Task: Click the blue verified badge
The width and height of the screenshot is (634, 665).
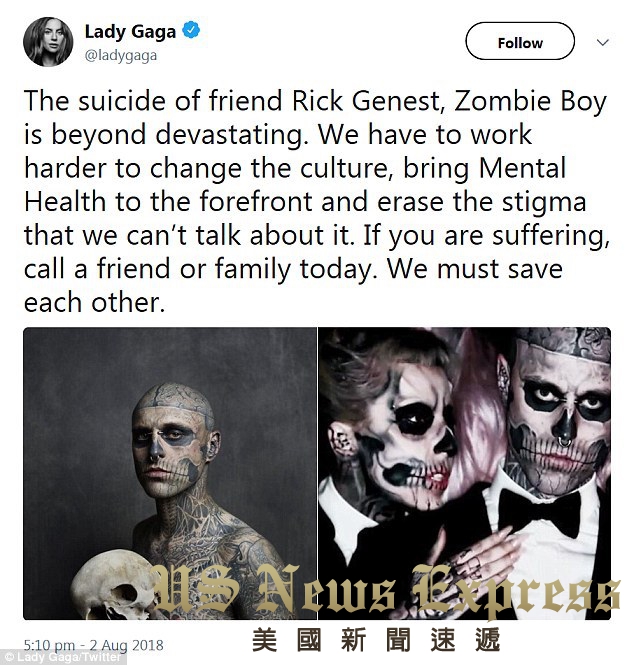Action: coord(191,30)
